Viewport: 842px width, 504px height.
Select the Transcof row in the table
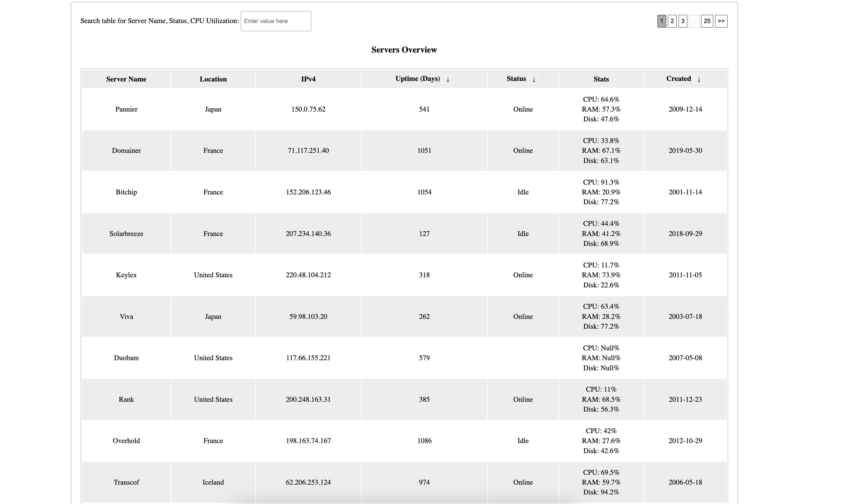(x=126, y=482)
